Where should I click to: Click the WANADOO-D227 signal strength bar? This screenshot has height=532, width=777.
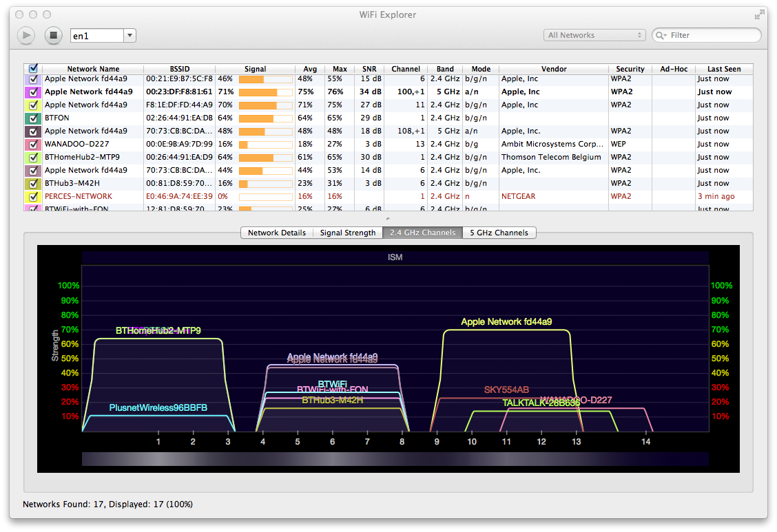266,145
